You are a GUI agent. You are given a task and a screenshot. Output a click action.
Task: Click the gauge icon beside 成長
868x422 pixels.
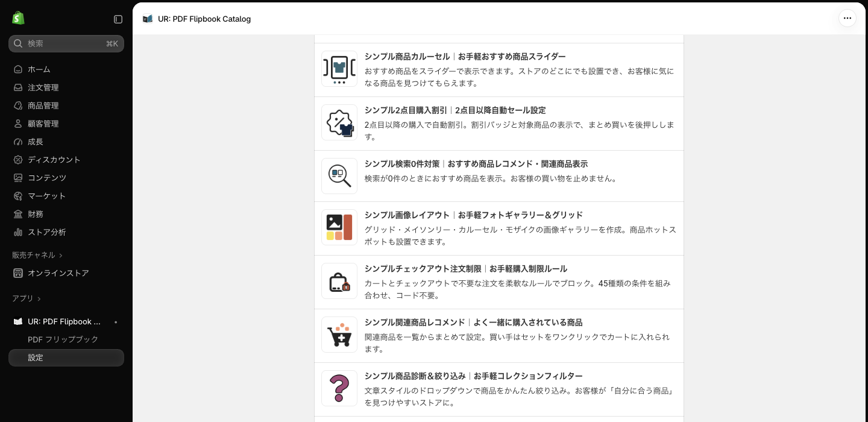pos(18,142)
